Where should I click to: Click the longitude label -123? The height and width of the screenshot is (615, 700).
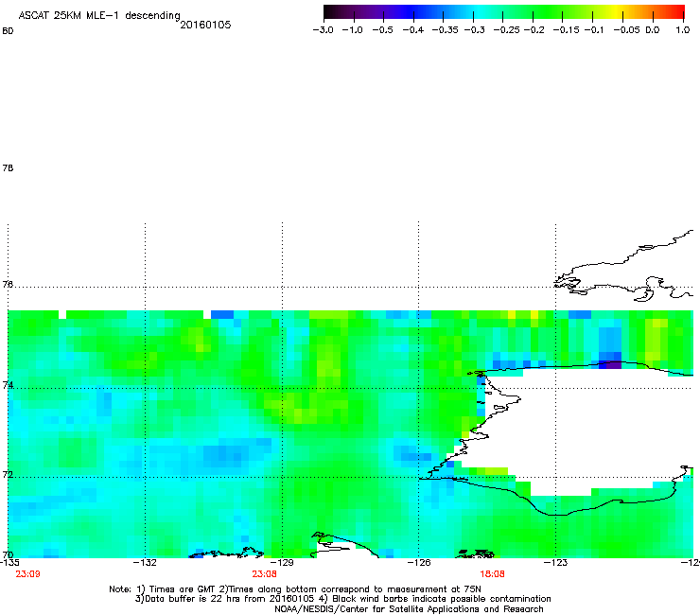pyautogui.click(x=555, y=562)
